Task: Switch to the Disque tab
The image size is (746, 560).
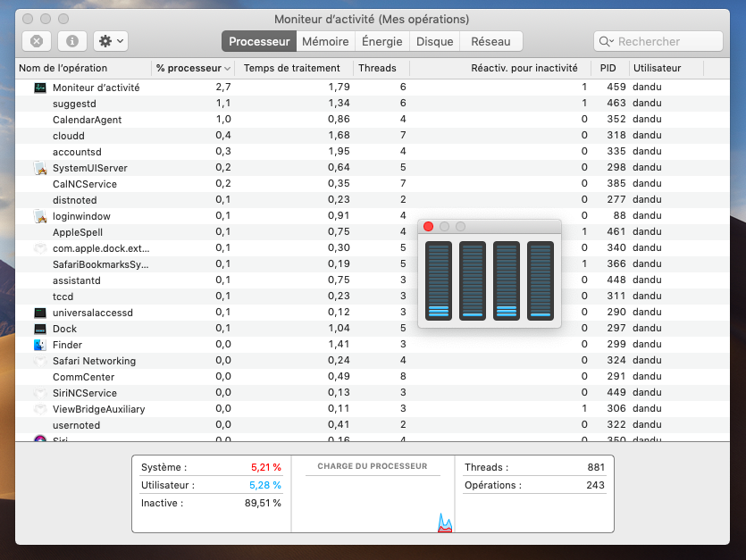Action: [x=434, y=41]
